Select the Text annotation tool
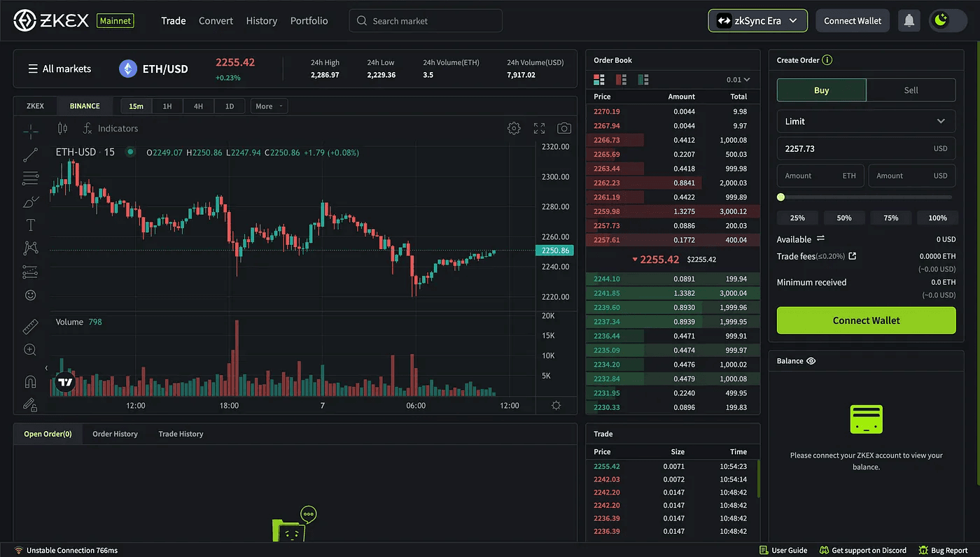 [30, 225]
